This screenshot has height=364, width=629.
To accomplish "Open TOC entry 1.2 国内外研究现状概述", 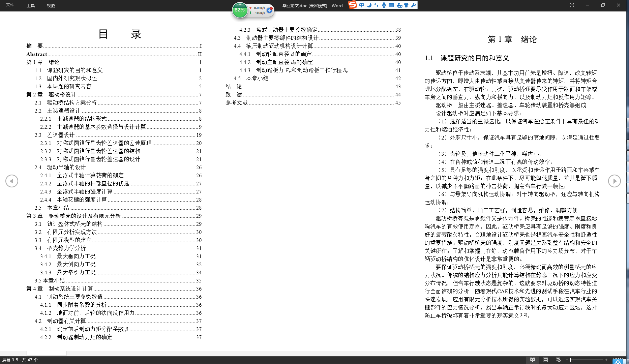I will [118, 79].
